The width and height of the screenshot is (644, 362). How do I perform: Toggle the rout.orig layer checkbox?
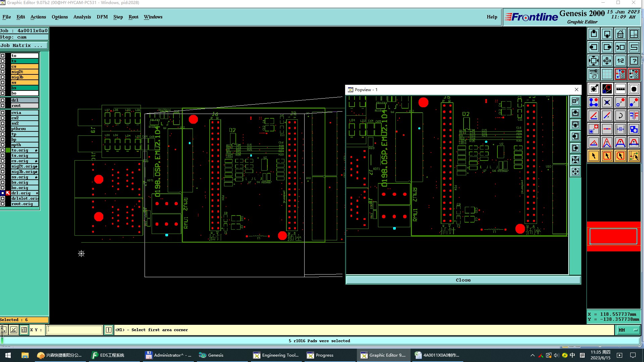tap(3, 204)
